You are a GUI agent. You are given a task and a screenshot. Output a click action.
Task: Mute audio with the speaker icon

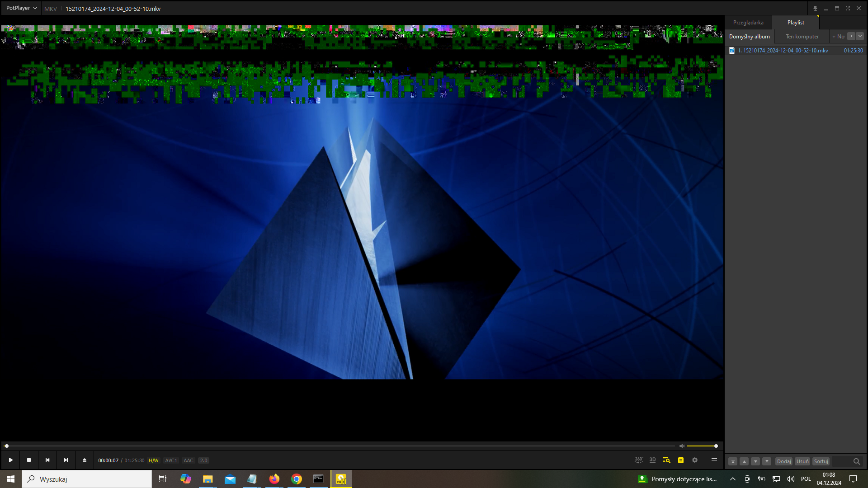[682, 446]
